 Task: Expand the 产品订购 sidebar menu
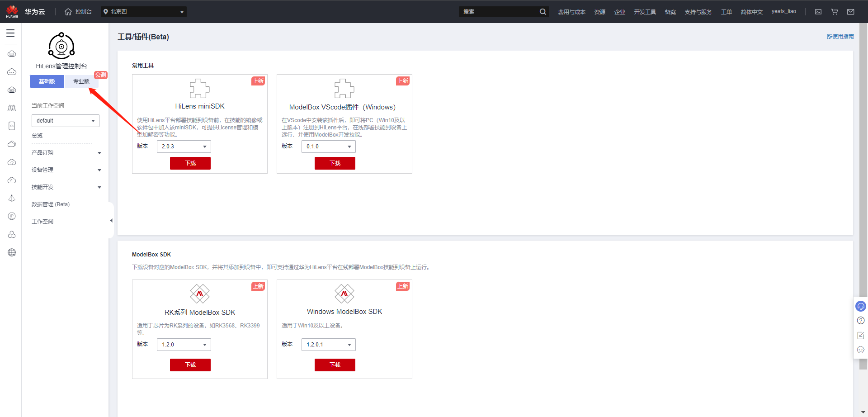[66, 153]
